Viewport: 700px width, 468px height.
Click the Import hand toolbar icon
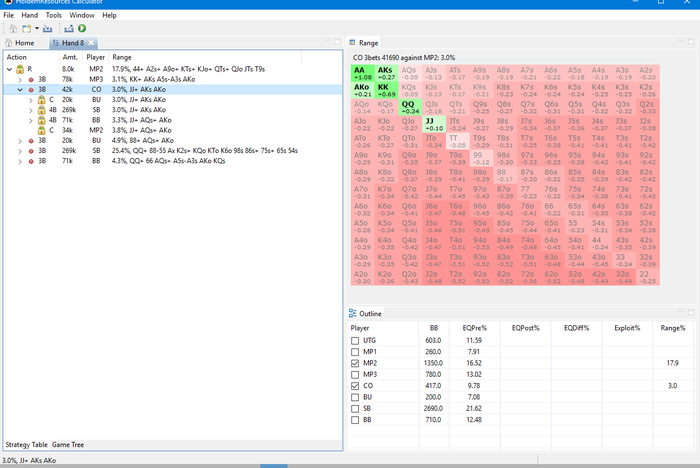(x=47, y=29)
